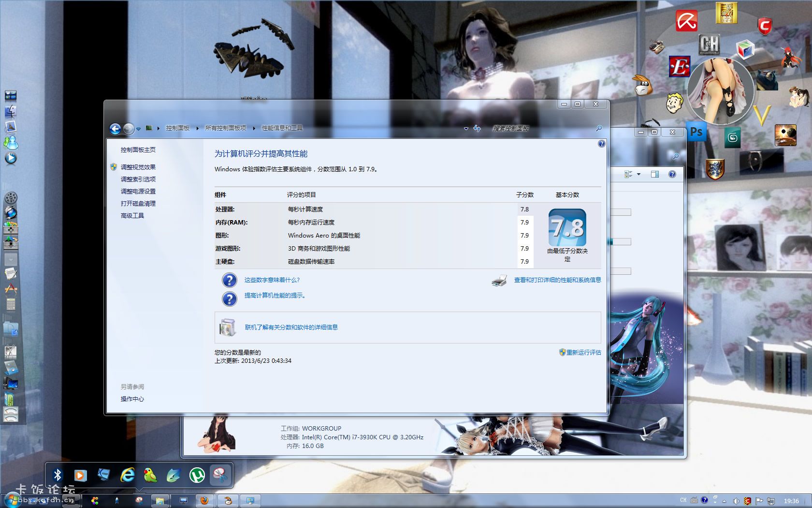Click the bear picture icon

767,80
